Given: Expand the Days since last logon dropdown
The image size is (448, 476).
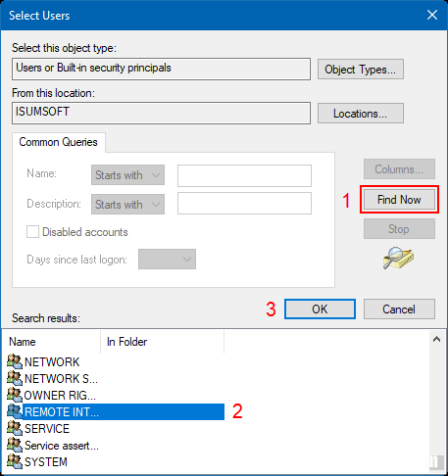Looking at the screenshot, I should tap(167, 260).
